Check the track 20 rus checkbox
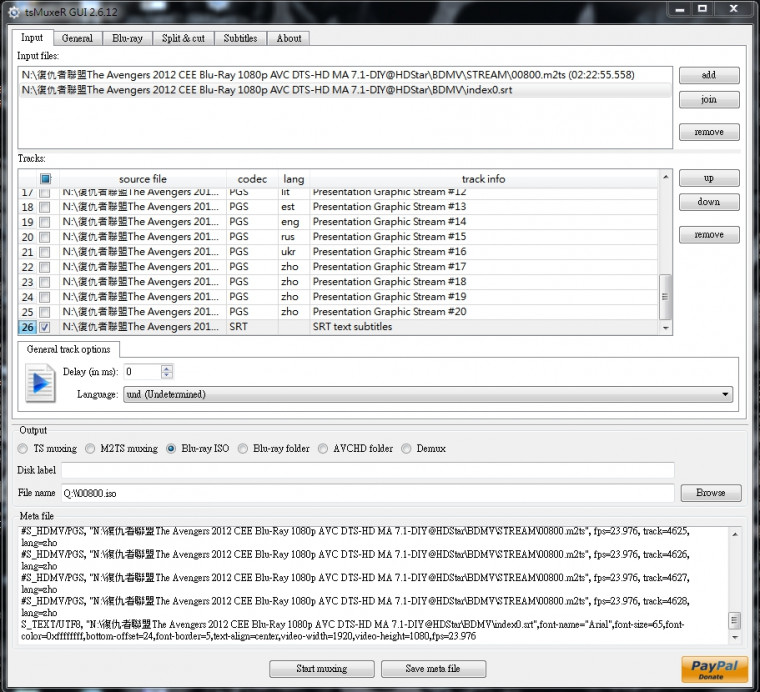 (x=45, y=237)
